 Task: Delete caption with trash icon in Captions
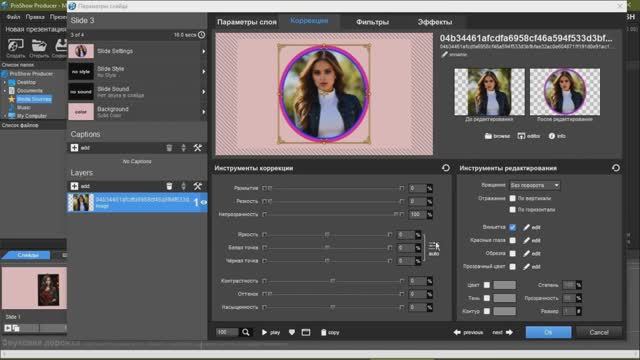(x=169, y=148)
